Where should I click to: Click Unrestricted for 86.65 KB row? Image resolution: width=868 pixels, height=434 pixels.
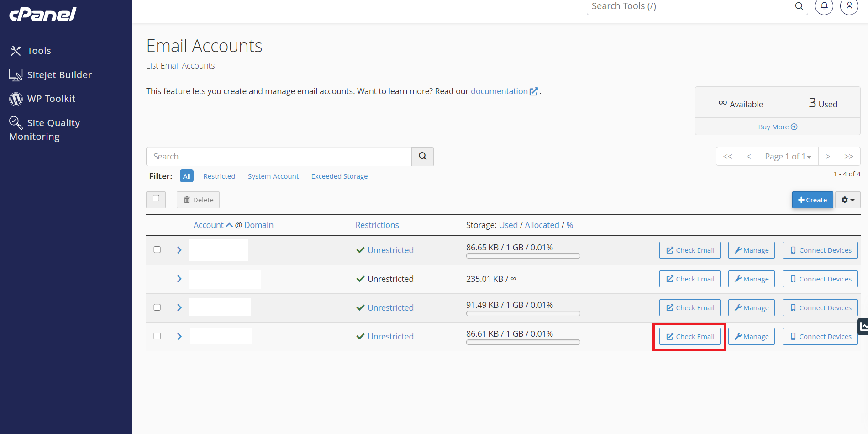pyautogui.click(x=390, y=250)
